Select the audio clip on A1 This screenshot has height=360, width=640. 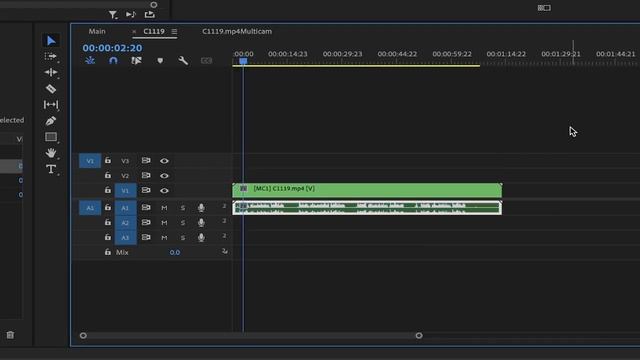click(367, 208)
